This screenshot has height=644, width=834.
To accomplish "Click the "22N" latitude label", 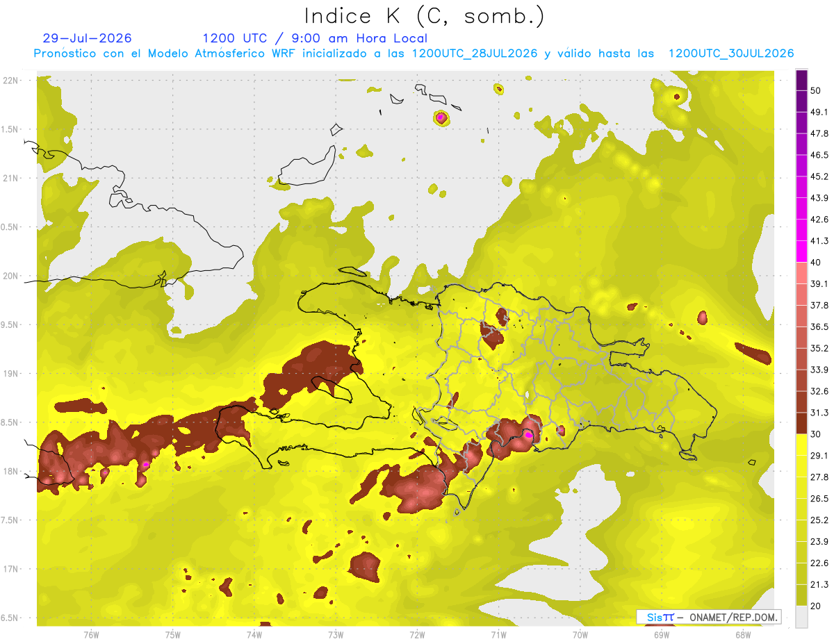I will pyautogui.click(x=12, y=81).
